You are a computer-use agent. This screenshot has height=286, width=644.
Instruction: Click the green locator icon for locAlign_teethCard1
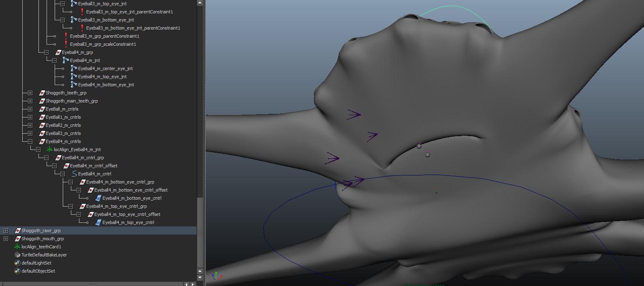17,247
